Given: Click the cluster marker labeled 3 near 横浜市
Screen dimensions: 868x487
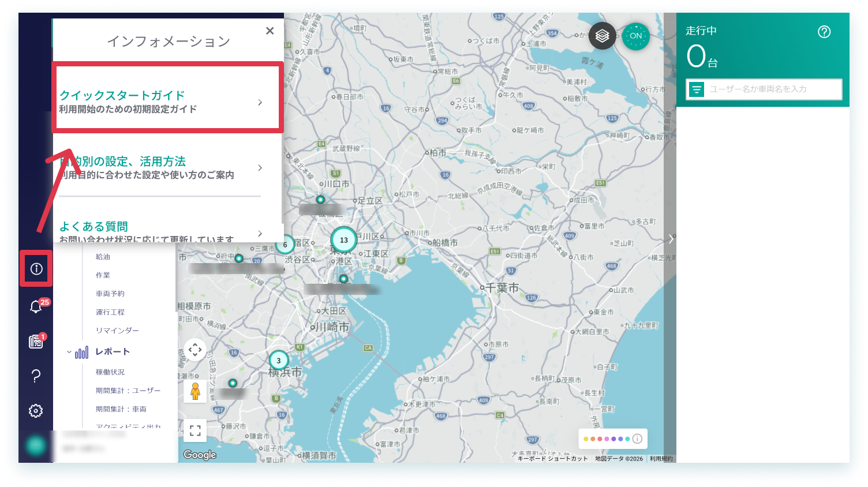Looking at the screenshot, I should (279, 361).
